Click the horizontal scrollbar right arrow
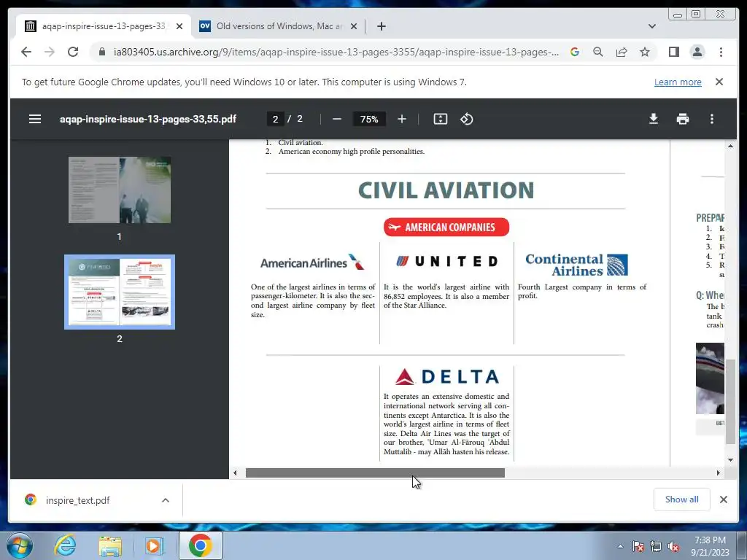The width and height of the screenshot is (747, 560). (718, 472)
